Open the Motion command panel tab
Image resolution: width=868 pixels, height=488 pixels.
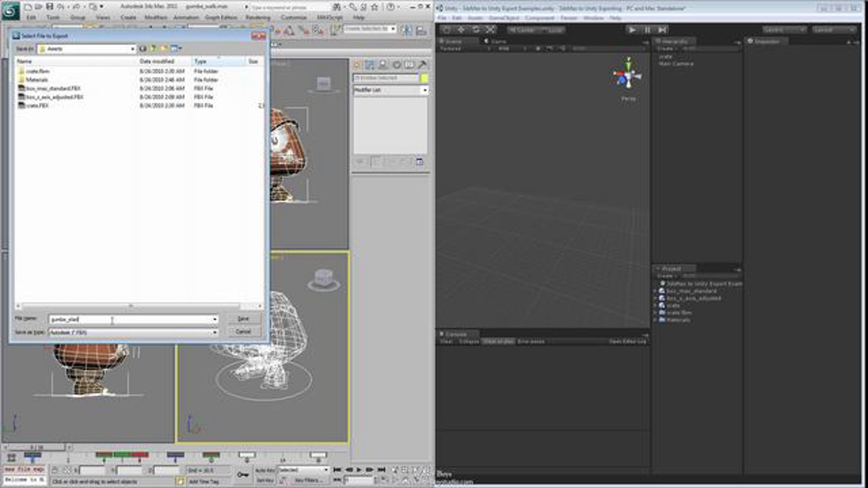(397, 65)
